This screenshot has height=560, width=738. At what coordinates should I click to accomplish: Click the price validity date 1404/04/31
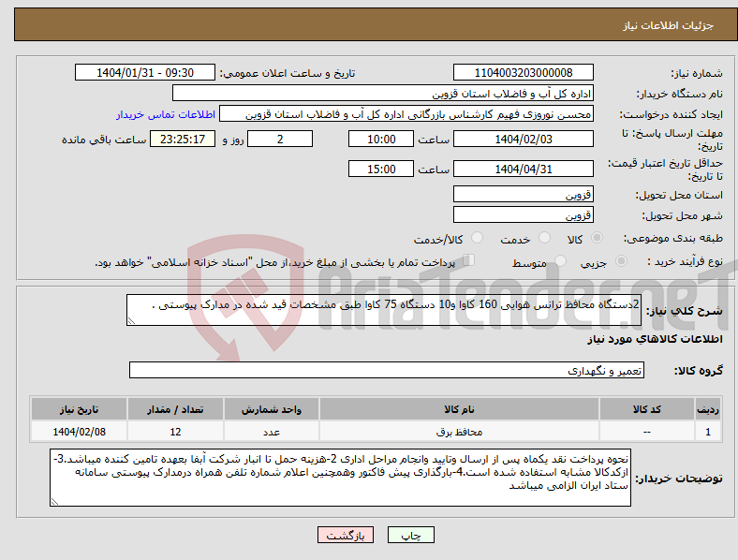(x=524, y=169)
